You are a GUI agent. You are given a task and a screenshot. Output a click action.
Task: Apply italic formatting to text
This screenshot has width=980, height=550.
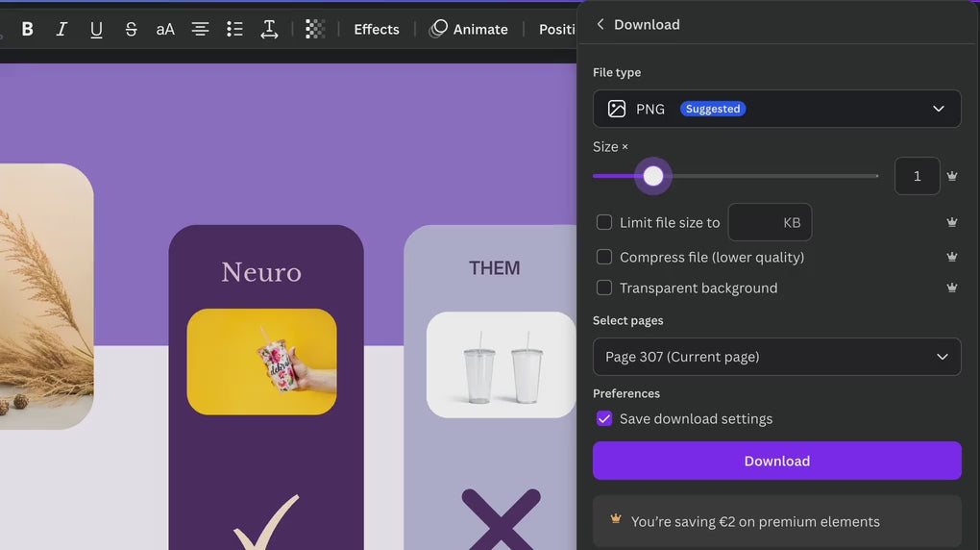[x=61, y=29]
